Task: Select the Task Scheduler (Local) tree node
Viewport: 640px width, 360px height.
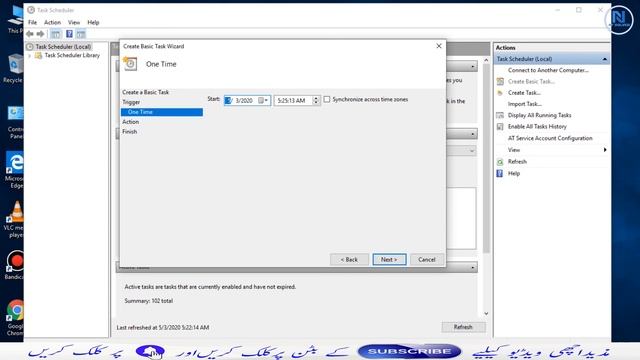Action: 63,47
